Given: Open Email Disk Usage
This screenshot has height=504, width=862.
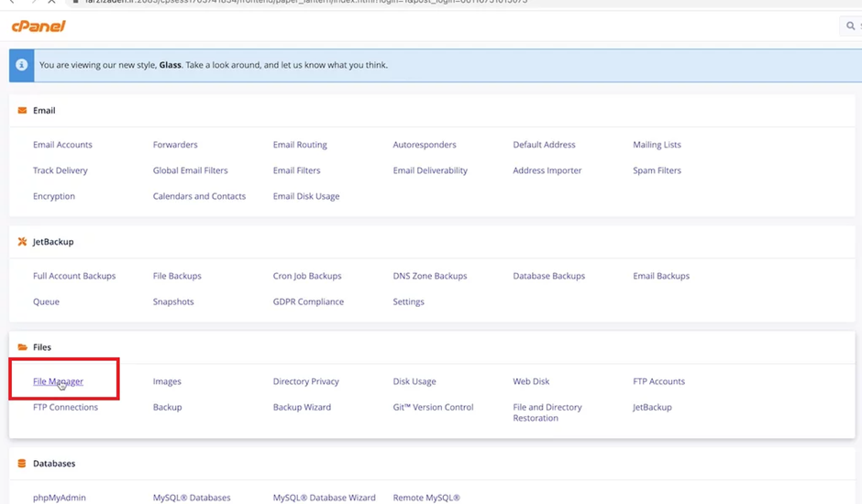Looking at the screenshot, I should coord(306,196).
